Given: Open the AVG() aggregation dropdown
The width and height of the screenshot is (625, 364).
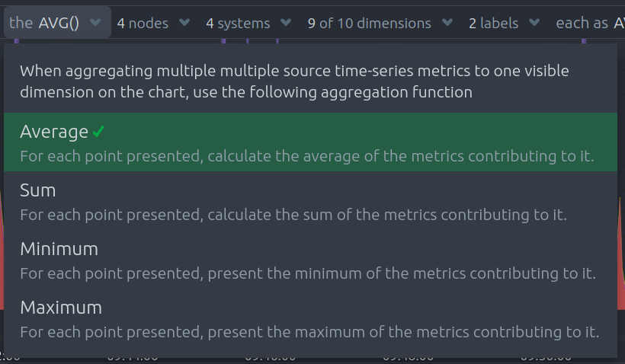Looking at the screenshot, I should click(x=57, y=22).
